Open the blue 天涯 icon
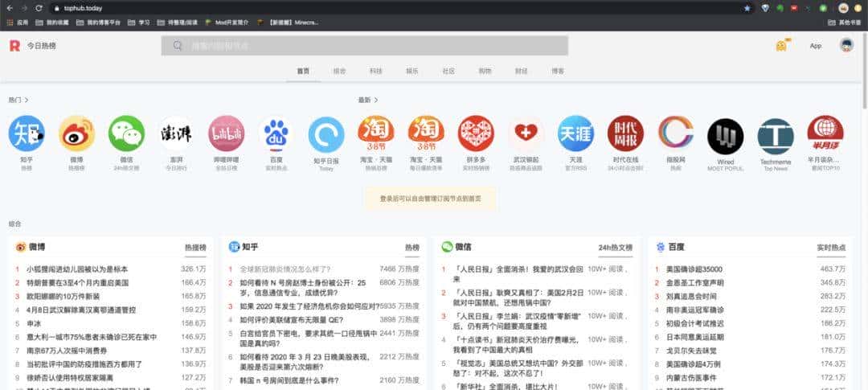The width and height of the screenshot is (868, 390). pyautogui.click(x=575, y=133)
